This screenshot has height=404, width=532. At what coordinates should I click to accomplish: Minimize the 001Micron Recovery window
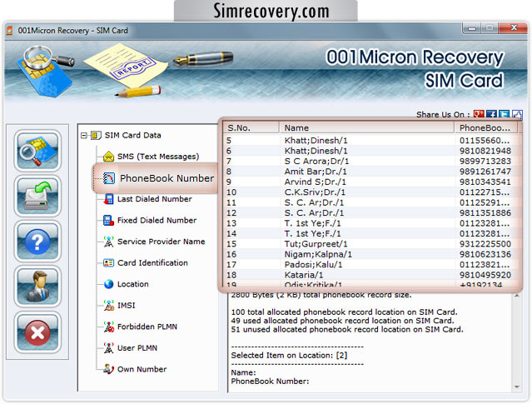(471, 28)
